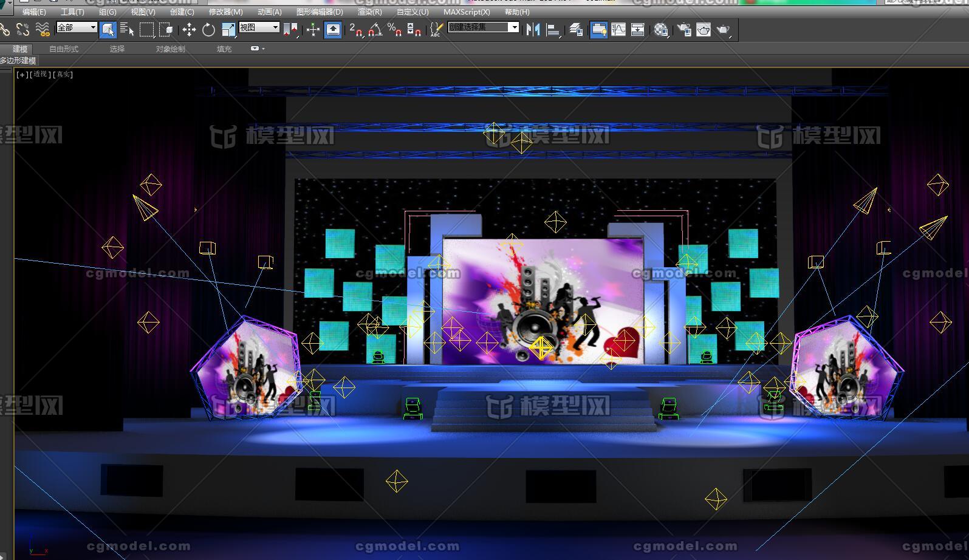Click the Align tool icon
The image size is (969, 560).
pyautogui.click(x=553, y=29)
